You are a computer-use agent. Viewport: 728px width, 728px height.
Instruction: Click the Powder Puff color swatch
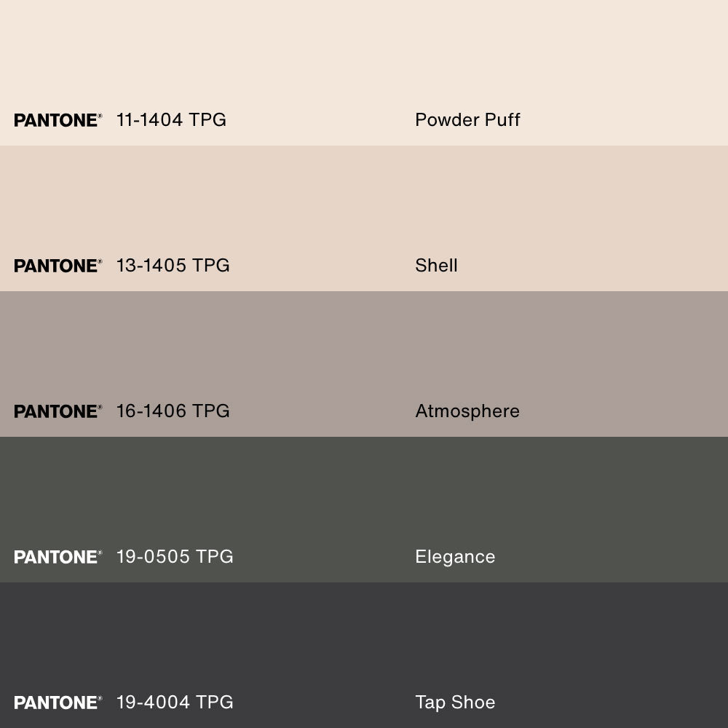click(x=364, y=58)
